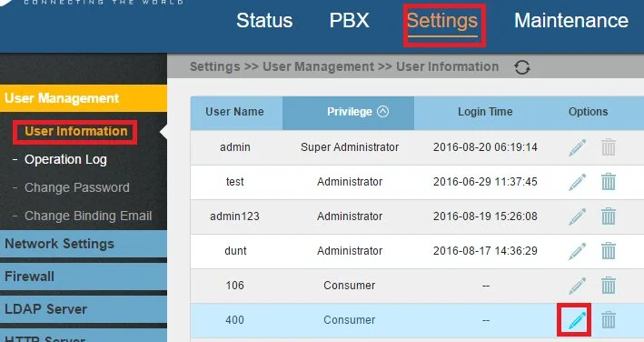Edit user 400 with pencil icon
Screen dimensions: 644x342
[x=578, y=320]
